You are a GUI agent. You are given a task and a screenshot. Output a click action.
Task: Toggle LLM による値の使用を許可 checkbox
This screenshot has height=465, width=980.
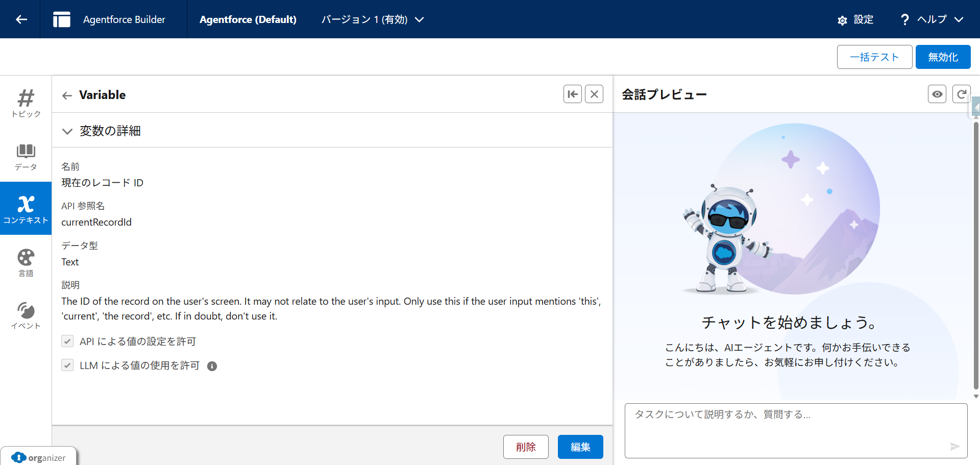[67, 365]
